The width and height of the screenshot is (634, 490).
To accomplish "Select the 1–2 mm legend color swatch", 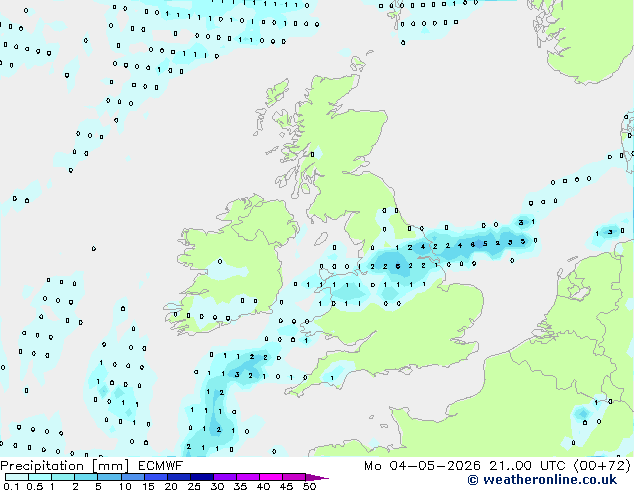I will tap(63, 477).
